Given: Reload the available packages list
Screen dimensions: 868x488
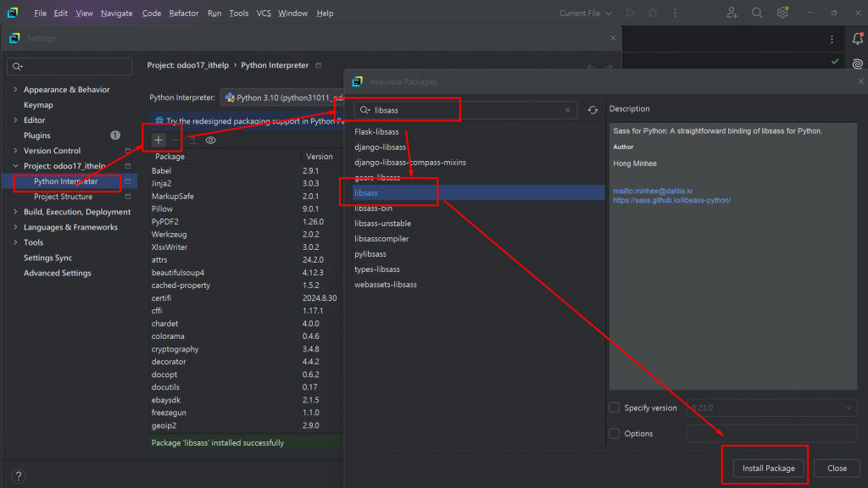Looking at the screenshot, I should pyautogui.click(x=593, y=110).
